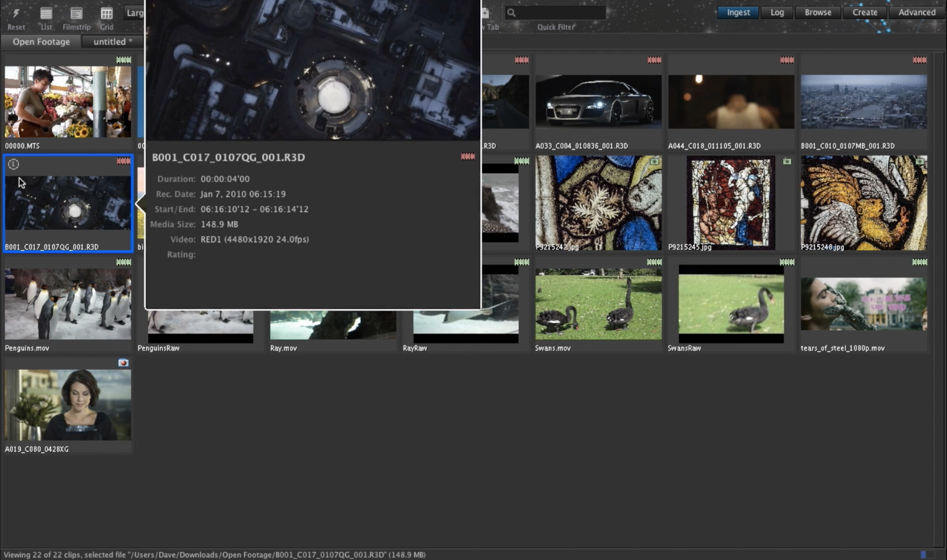Open the thumbnail size dropdown
The image size is (947, 560).
[x=135, y=13]
